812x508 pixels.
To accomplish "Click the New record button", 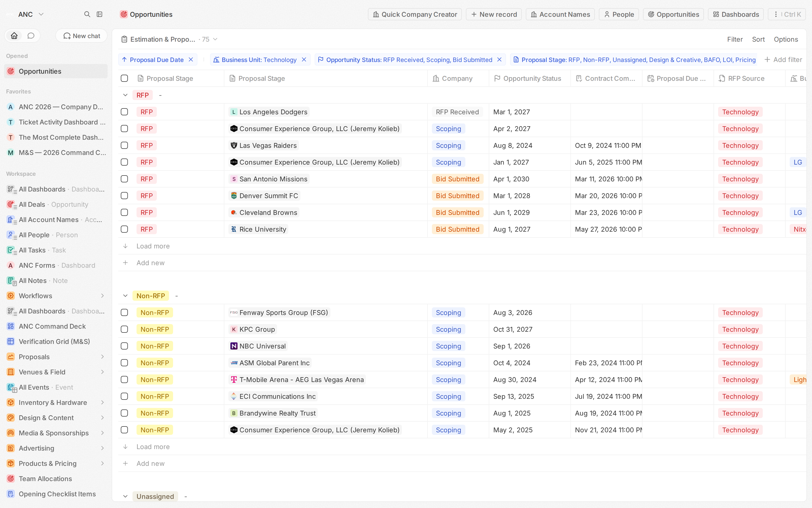I will 494,14.
